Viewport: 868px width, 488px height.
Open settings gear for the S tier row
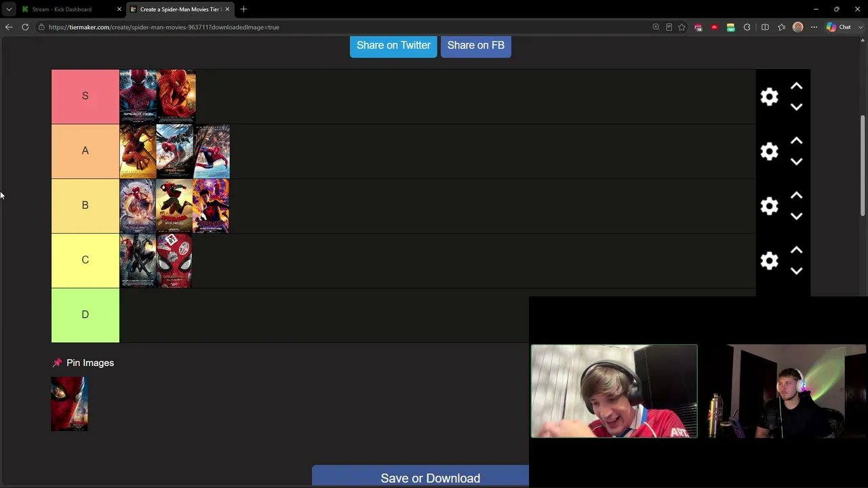[769, 97]
